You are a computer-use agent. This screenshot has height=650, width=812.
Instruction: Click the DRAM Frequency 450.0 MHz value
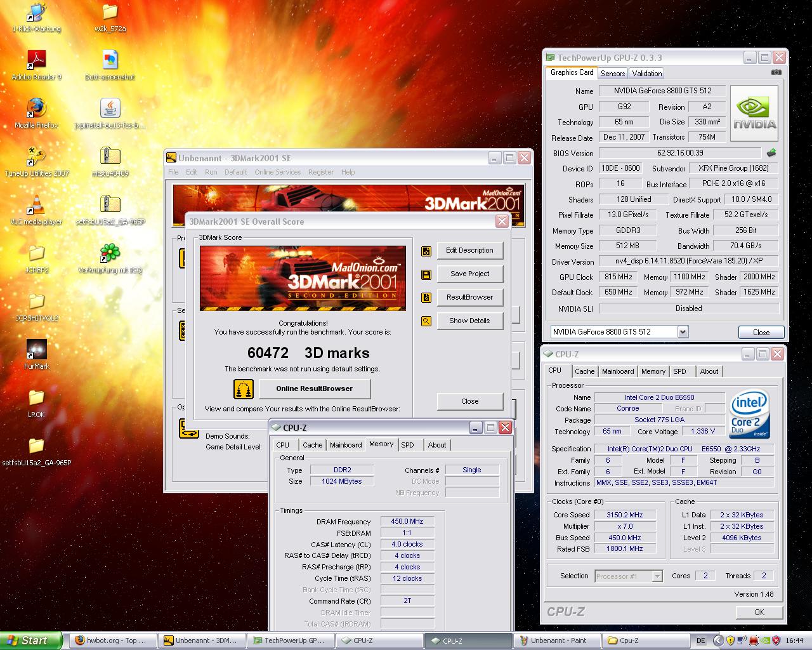(407, 522)
